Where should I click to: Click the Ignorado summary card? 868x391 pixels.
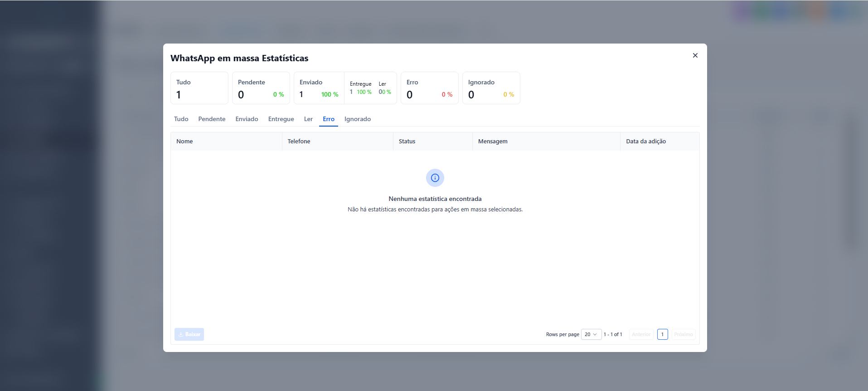[491, 88]
